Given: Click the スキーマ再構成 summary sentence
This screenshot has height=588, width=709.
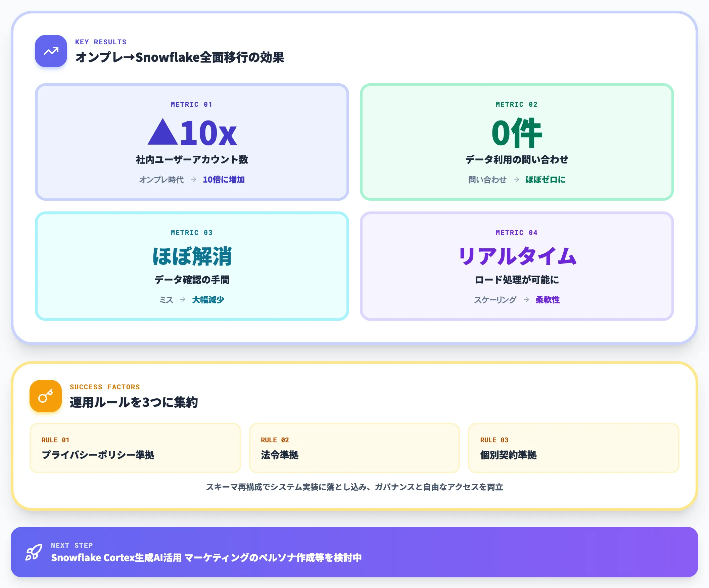Looking at the screenshot, I should click(x=354, y=487).
